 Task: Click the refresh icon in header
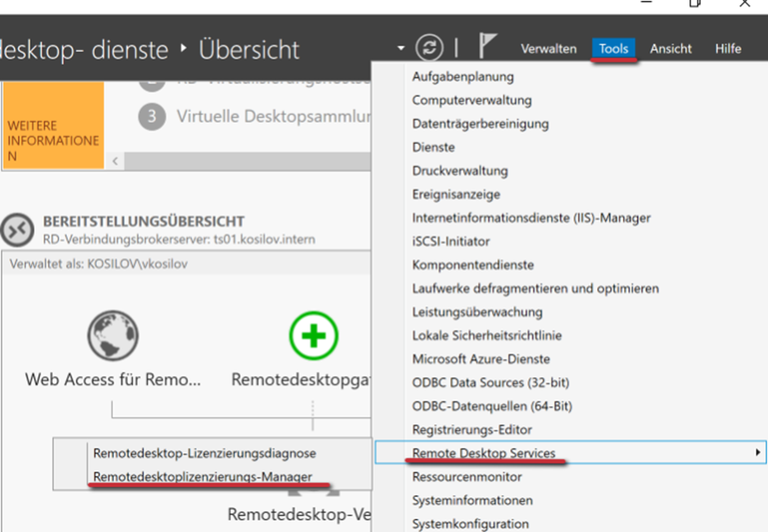pyautogui.click(x=429, y=48)
